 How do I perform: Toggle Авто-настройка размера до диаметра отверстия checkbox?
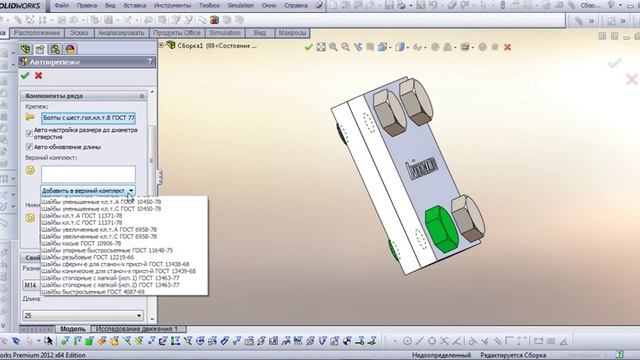29,133
